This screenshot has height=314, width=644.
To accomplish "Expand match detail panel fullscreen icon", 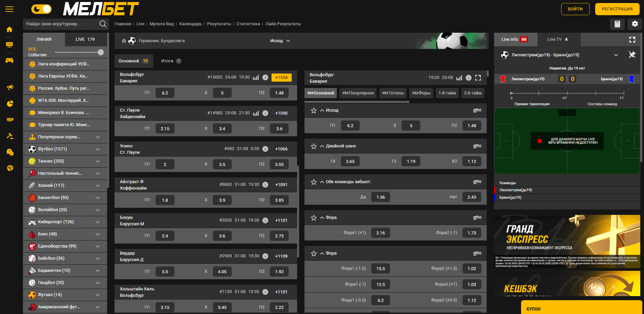I will click(478, 78).
